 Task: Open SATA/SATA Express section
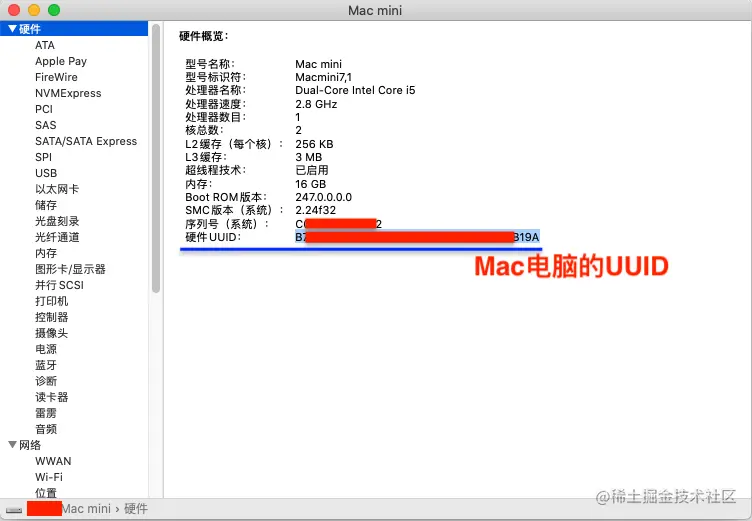point(86,141)
